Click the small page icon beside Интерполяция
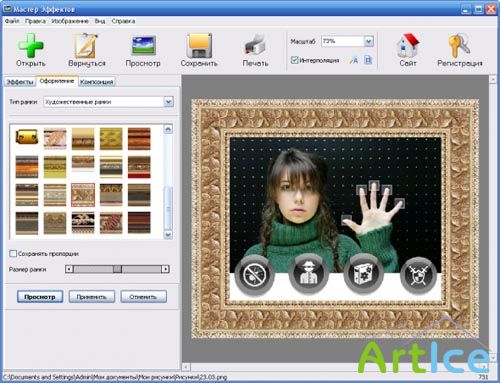 point(368,60)
